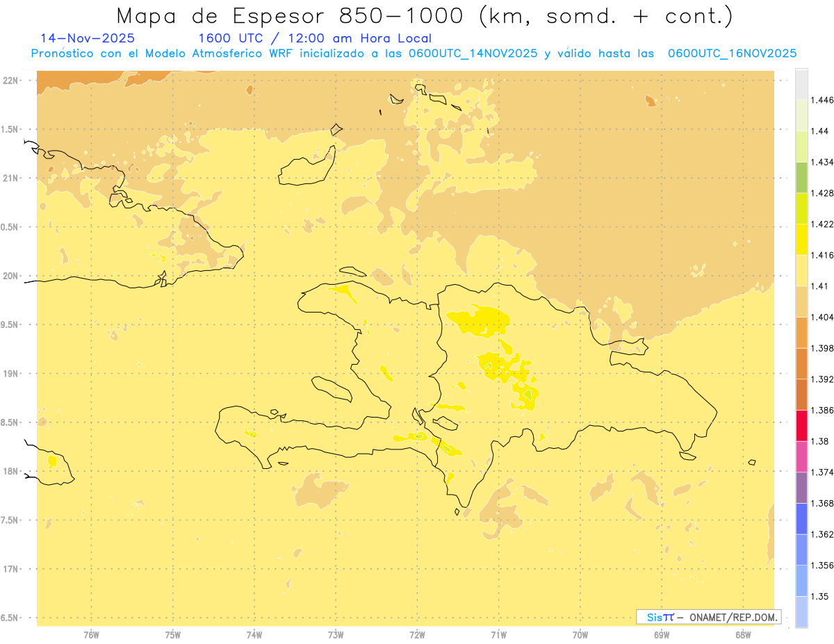The image size is (834, 644).
Task: Click the longitude axis label "70W"
Action: point(580,635)
